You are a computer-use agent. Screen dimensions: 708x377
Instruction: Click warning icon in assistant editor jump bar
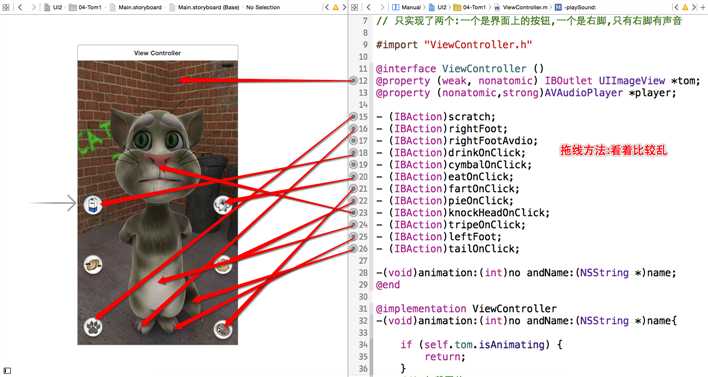click(685, 7)
